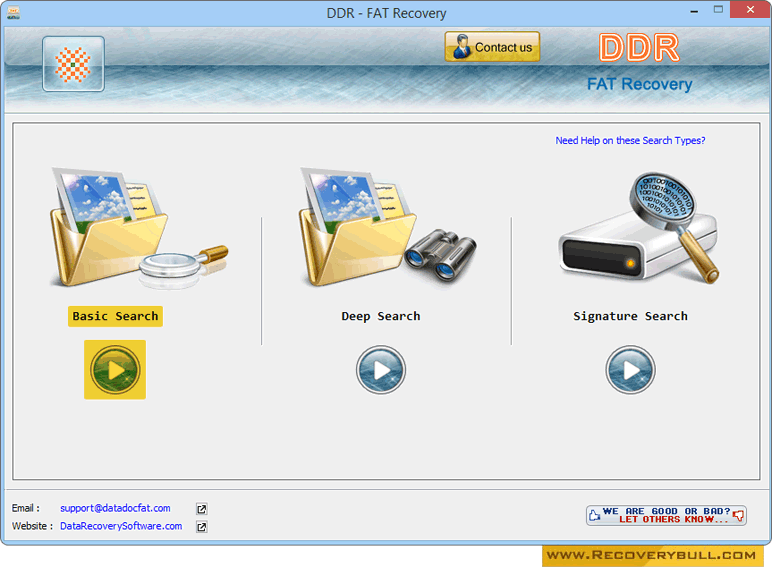Viewport: 772px width, 567px height.
Task: Click the DDR FAT Recovery brand title
Action: click(640, 63)
